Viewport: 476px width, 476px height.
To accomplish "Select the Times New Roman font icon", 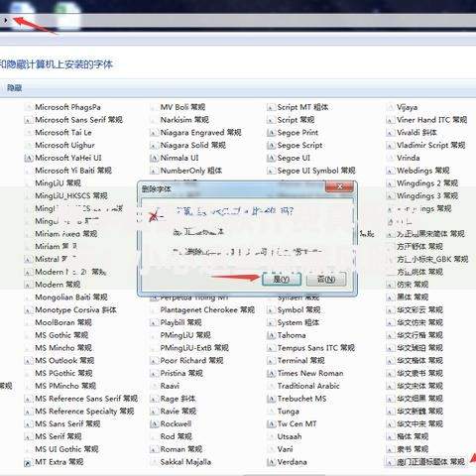I will click(x=271, y=374).
